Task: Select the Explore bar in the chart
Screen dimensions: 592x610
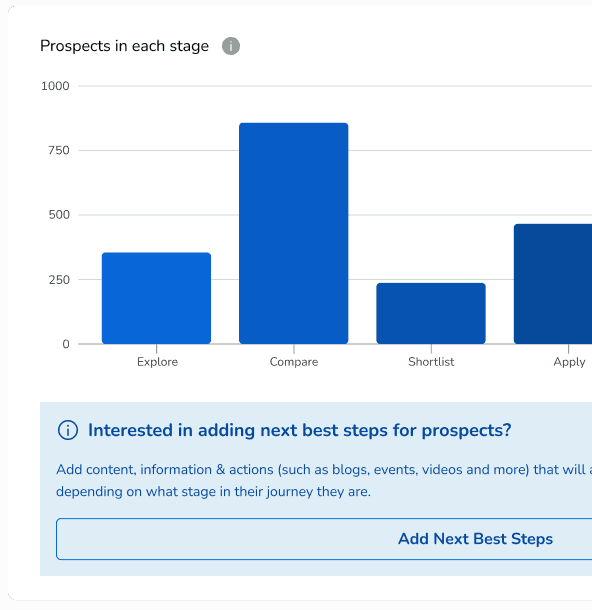Action: pos(156,298)
